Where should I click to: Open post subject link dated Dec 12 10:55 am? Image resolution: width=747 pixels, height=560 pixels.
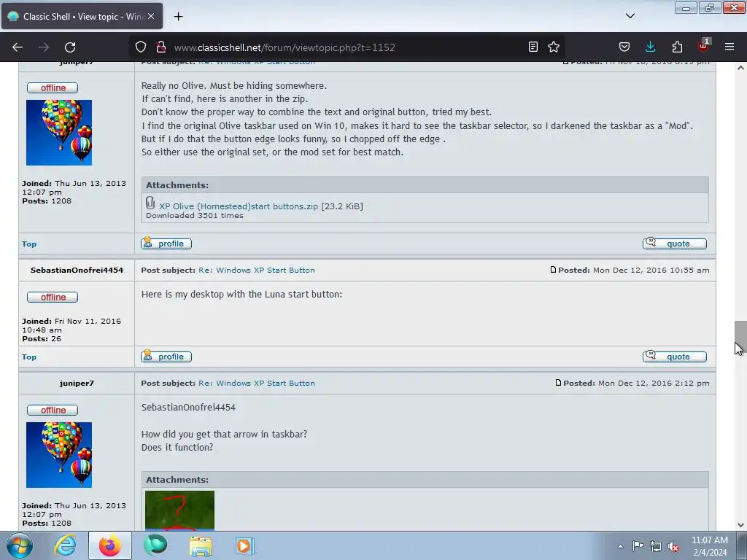[x=257, y=270]
